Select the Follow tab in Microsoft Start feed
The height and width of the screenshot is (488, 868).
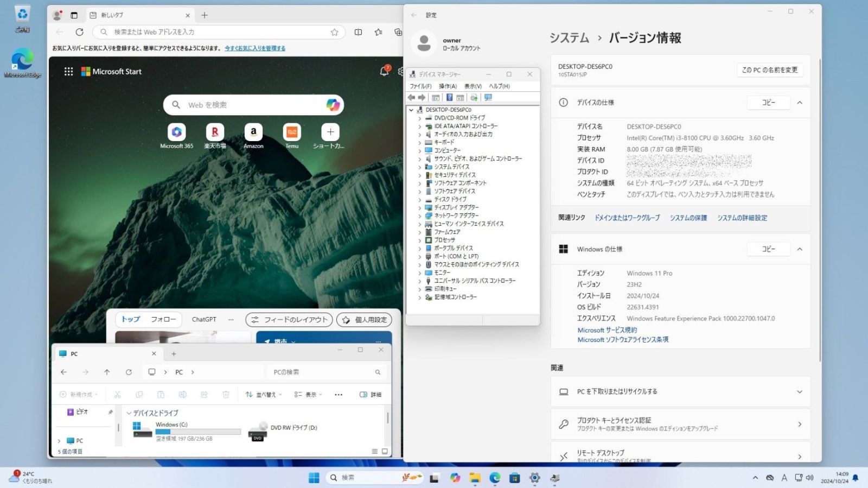[x=163, y=320]
